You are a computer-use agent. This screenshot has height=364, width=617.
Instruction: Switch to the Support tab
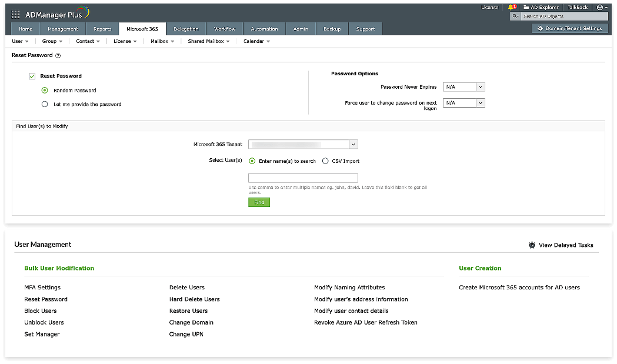point(366,29)
